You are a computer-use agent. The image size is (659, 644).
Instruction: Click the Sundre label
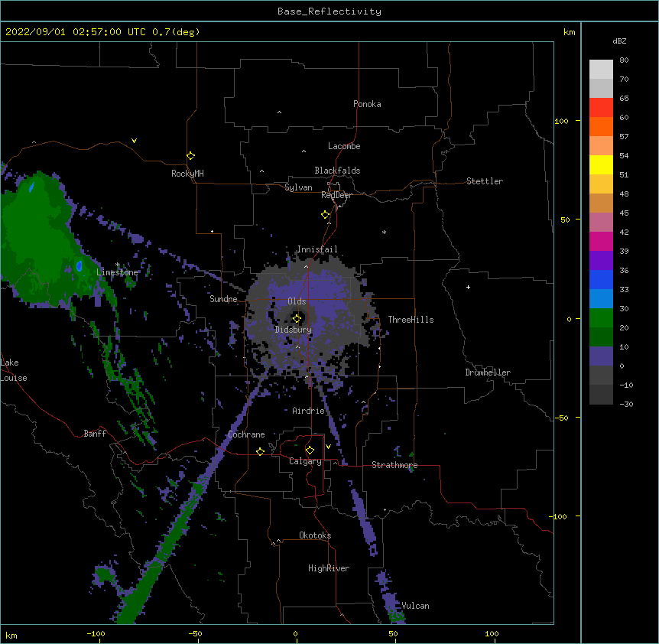tap(223, 299)
